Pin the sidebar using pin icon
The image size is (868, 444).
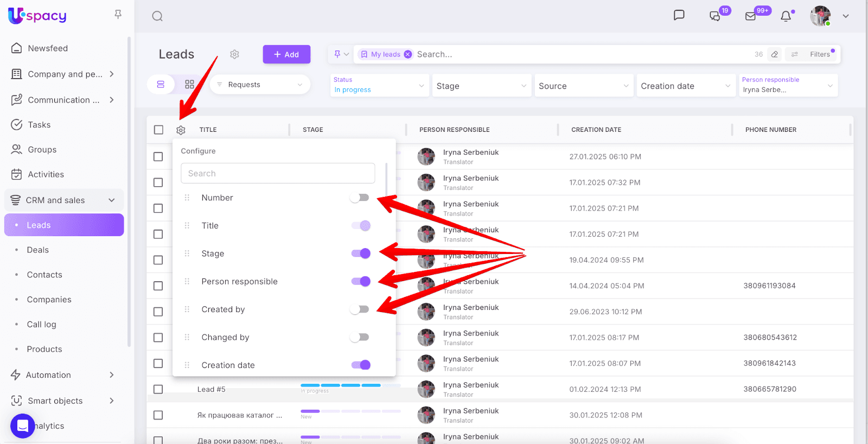pos(118,15)
